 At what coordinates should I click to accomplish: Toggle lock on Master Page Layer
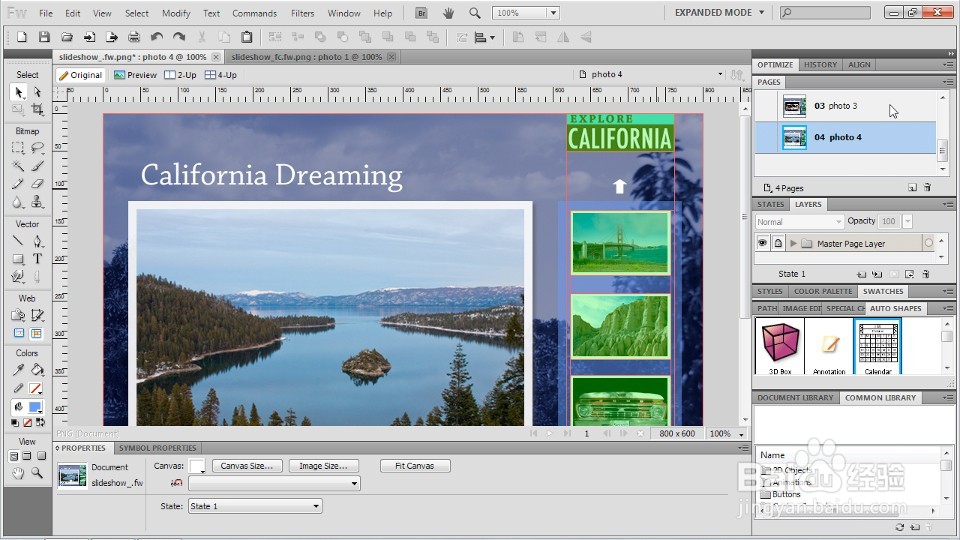tap(778, 243)
